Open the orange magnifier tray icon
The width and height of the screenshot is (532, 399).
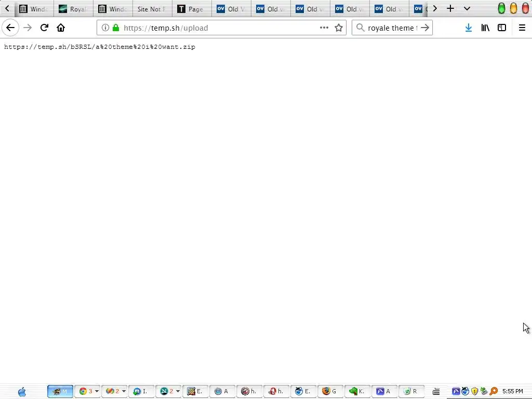494,392
